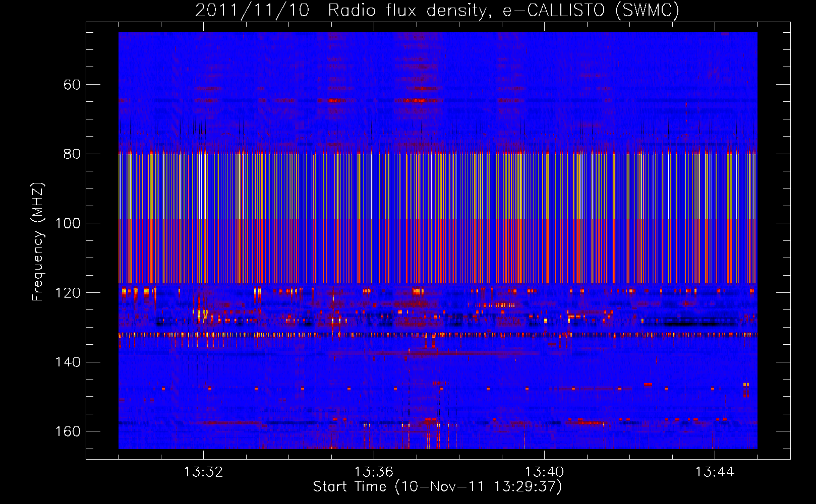The width and height of the screenshot is (816, 504).
Task: Click the 100 frequency tick label
Action: (x=68, y=223)
